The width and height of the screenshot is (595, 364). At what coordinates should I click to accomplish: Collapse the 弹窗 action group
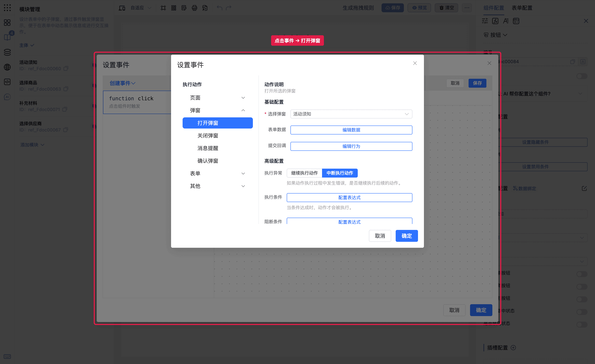tap(218, 110)
